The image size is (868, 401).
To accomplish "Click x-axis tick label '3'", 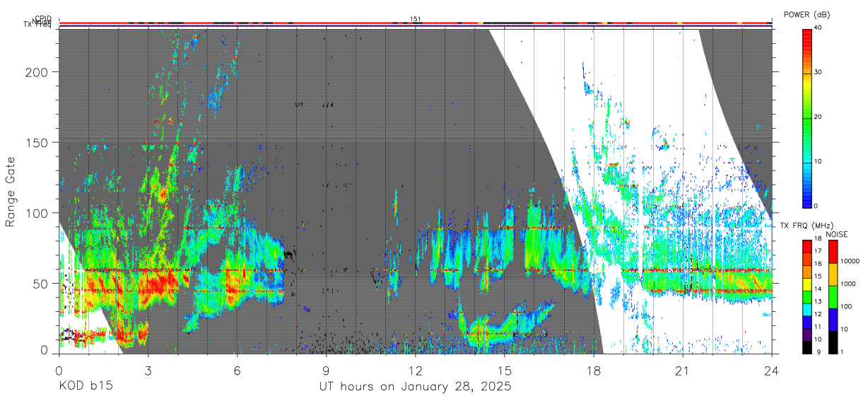I will click(x=148, y=370).
